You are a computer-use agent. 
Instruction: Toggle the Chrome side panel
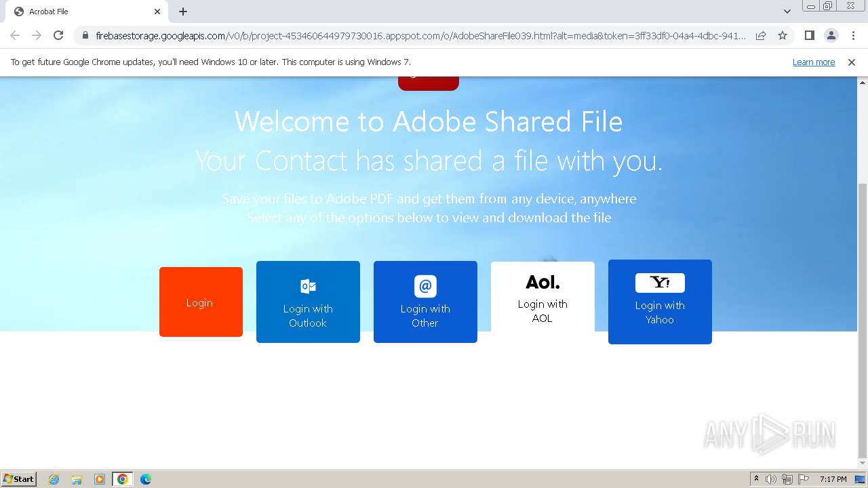[810, 35]
